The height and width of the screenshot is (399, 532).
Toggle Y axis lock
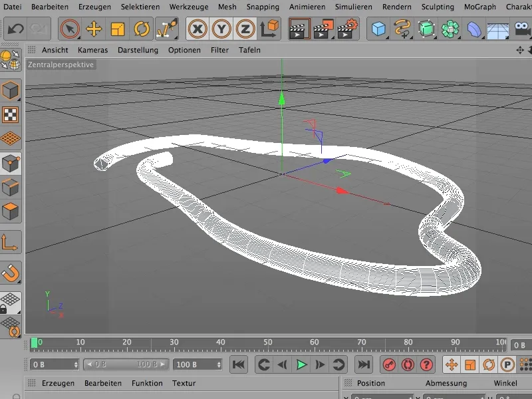(x=221, y=29)
